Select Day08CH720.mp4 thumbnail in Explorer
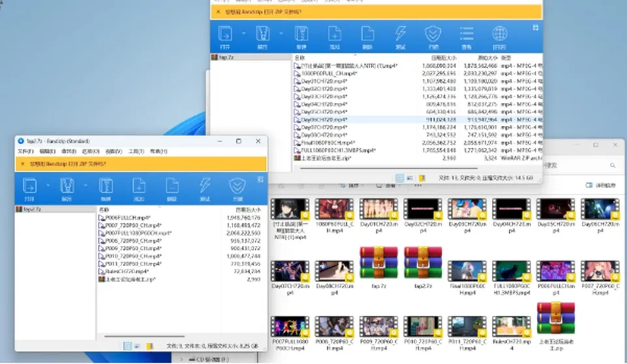 coord(334,278)
